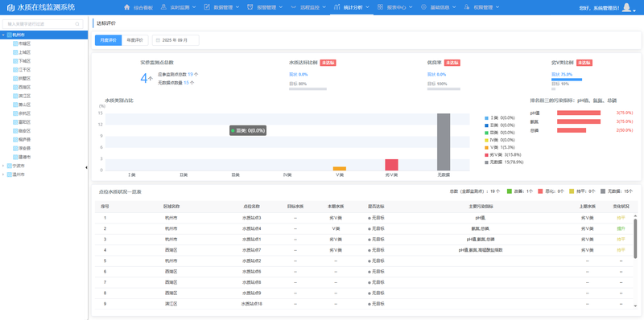This screenshot has height=320, width=644.
Task: Click the 水质站点7 cell in the table
Action: point(252,250)
